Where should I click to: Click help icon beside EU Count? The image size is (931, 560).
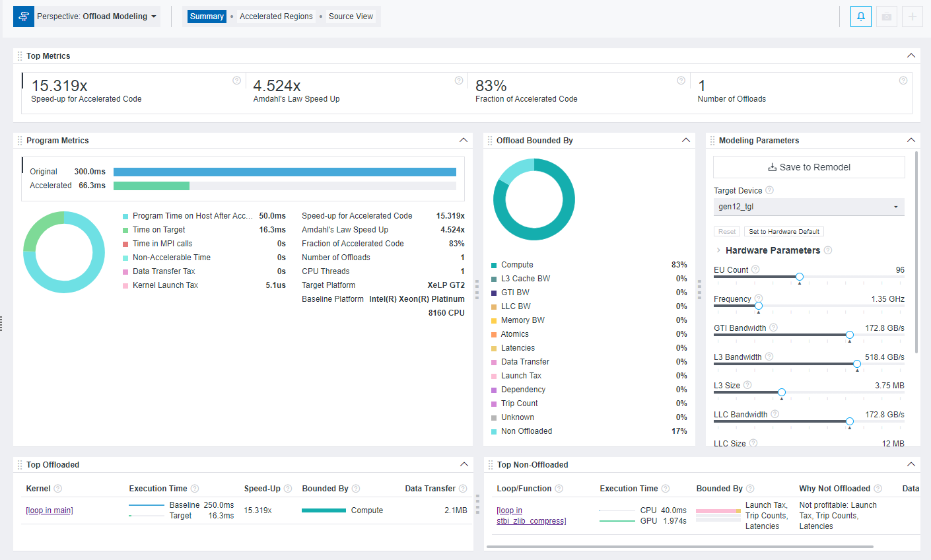pos(755,269)
